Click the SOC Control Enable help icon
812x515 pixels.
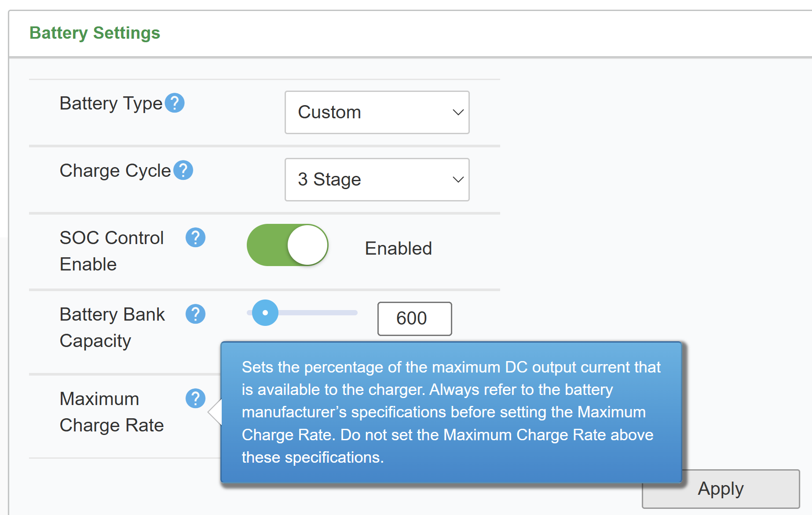tap(195, 237)
